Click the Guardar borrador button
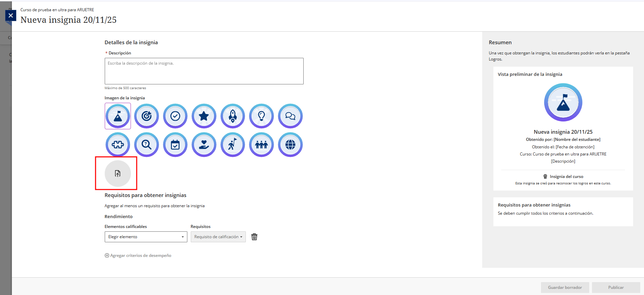 point(565,288)
